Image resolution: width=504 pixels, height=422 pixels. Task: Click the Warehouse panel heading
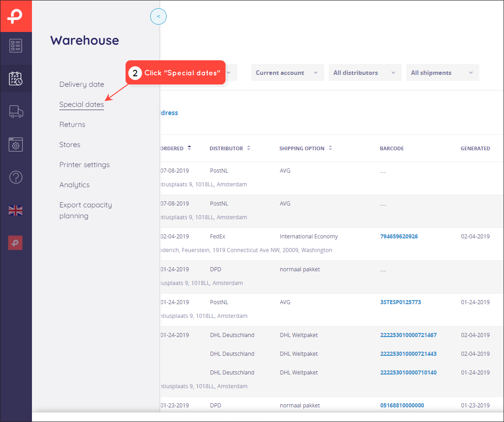tap(84, 41)
